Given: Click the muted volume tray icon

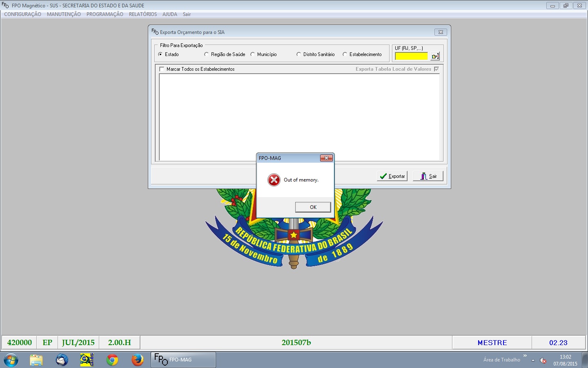Looking at the screenshot, I should [x=543, y=360].
